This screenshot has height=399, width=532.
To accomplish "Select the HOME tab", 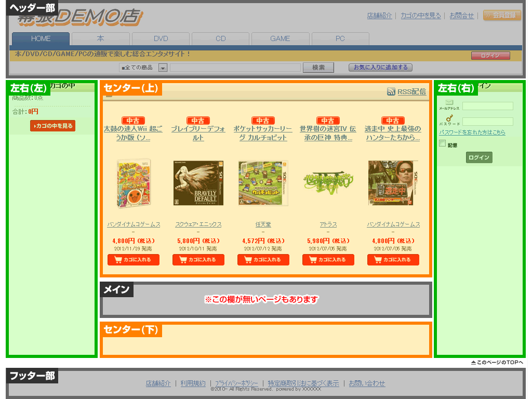I will tap(41, 38).
